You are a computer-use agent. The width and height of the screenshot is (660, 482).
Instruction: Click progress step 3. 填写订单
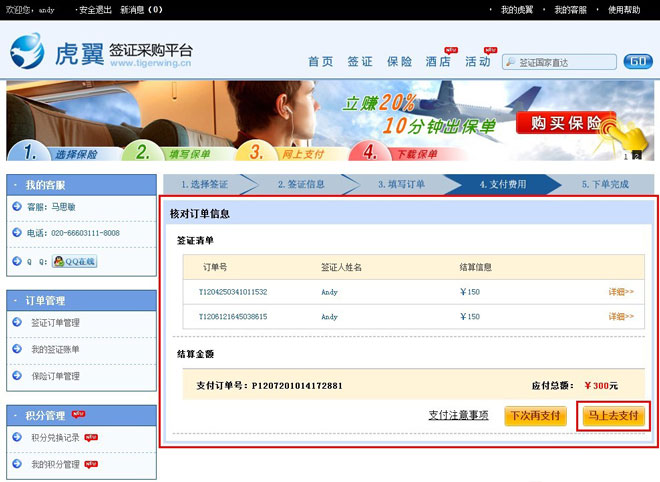(x=401, y=184)
